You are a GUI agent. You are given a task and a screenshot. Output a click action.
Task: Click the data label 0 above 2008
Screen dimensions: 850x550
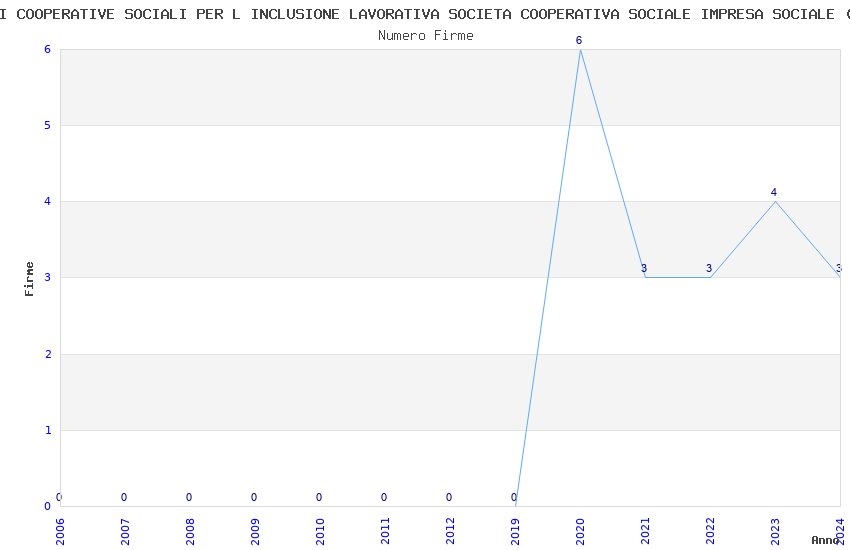[189, 497]
